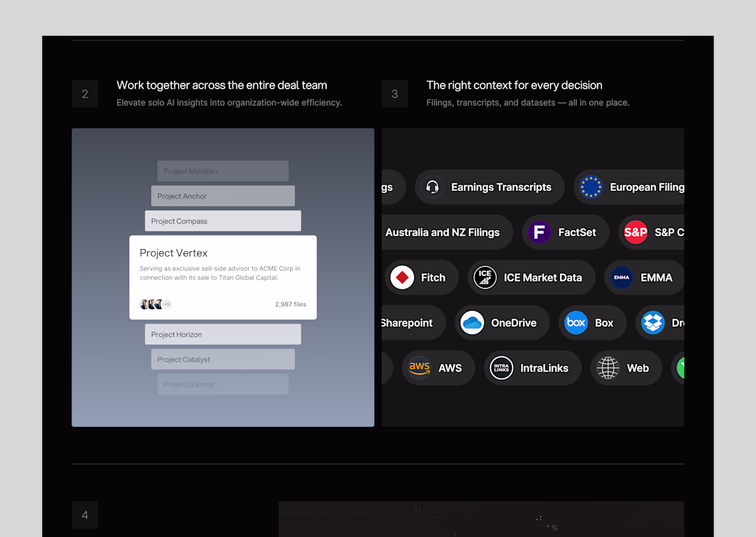The width and height of the screenshot is (756, 537).
Task: Click the step 3 number badge
Action: point(394,93)
